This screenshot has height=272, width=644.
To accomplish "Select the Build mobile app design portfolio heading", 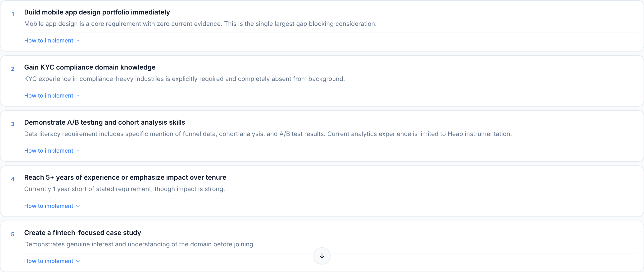I will click(97, 12).
